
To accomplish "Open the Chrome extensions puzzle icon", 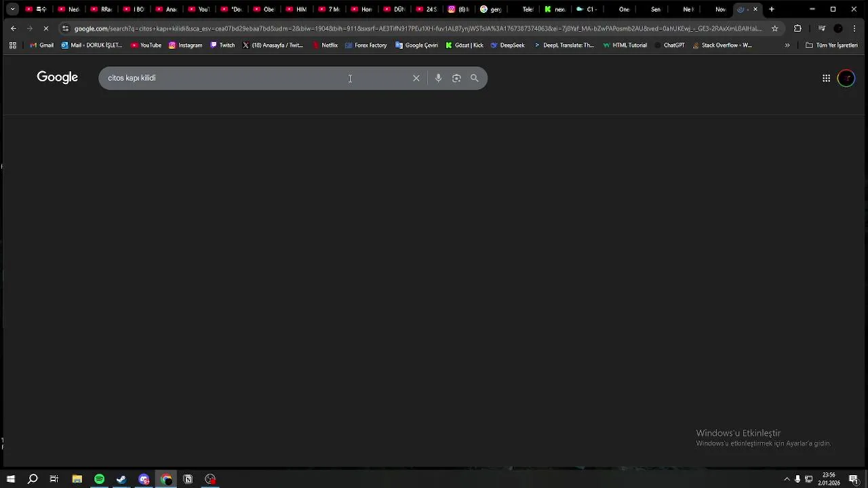I will (x=797, y=28).
